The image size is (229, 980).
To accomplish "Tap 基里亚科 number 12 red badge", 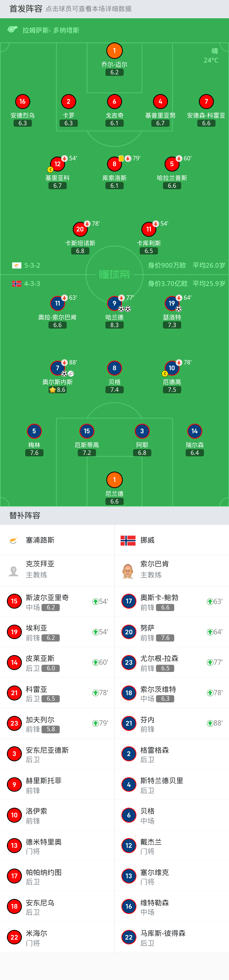I will [x=58, y=164].
